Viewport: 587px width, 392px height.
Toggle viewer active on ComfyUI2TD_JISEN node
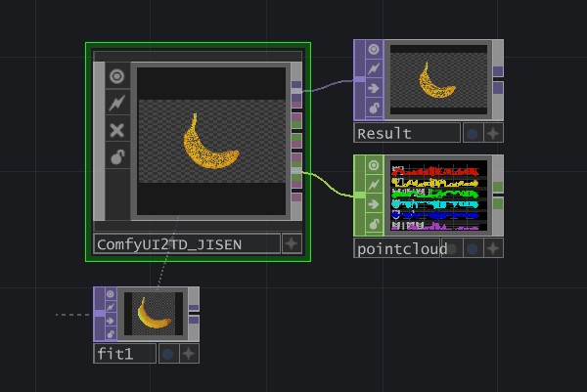coord(117,77)
